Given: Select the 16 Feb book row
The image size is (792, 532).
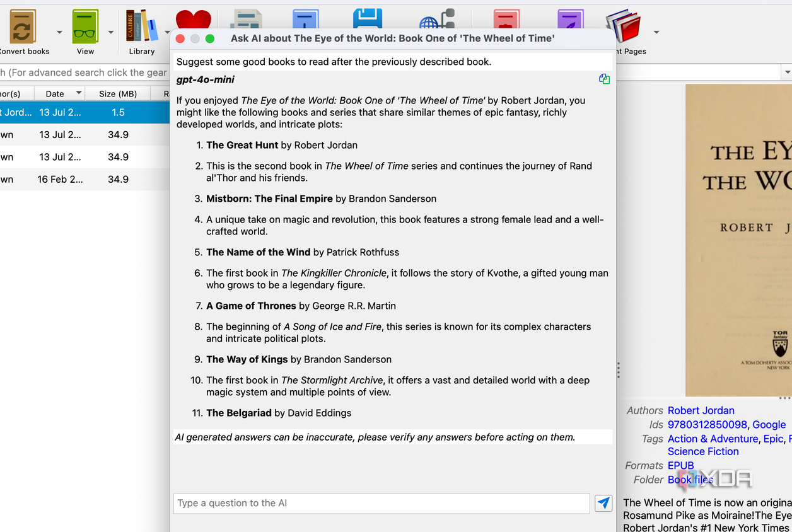Looking at the screenshot, I should point(84,179).
